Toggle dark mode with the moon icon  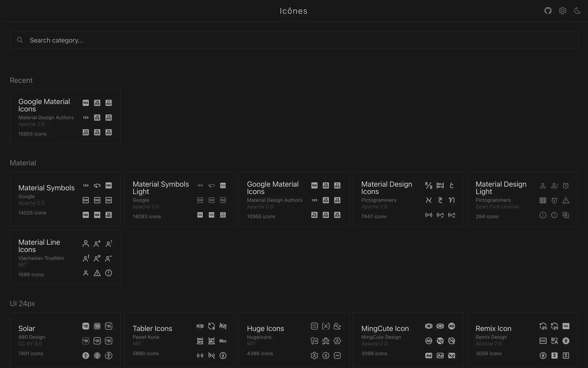click(577, 11)
